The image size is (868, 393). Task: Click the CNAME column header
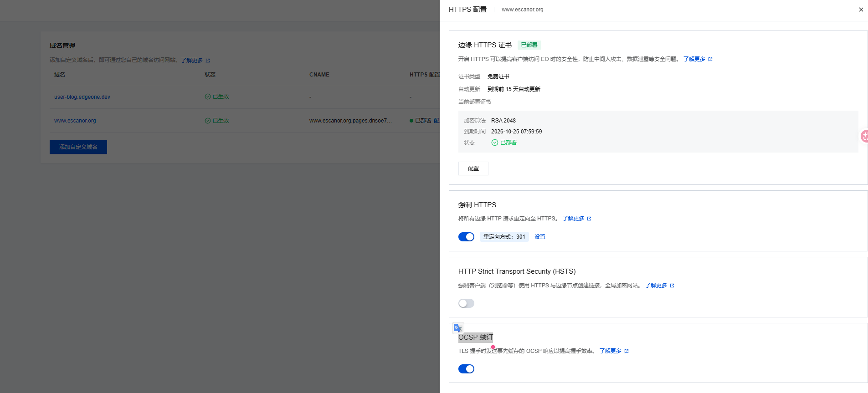point(319,75)
